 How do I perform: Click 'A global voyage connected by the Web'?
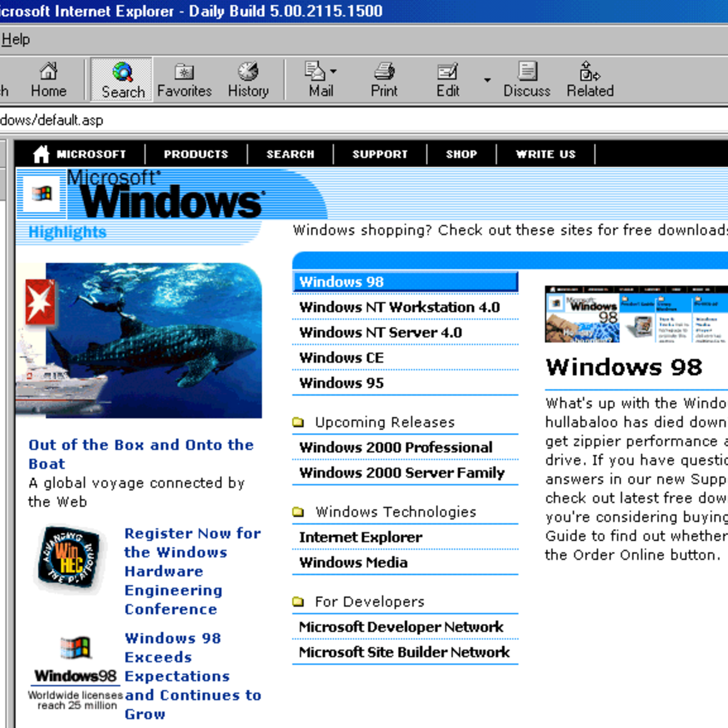tap(136, 492)
